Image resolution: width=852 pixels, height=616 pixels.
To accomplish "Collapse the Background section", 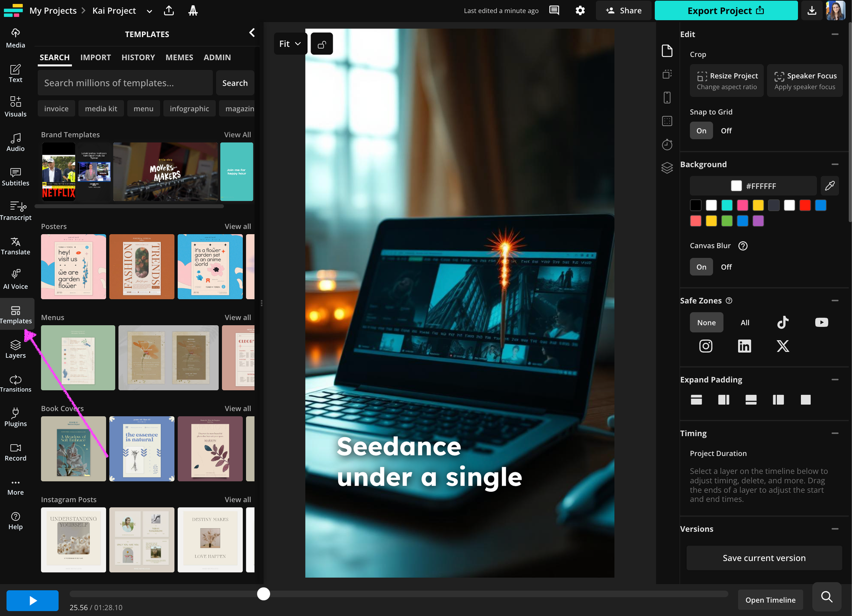I will click(835, 164).
